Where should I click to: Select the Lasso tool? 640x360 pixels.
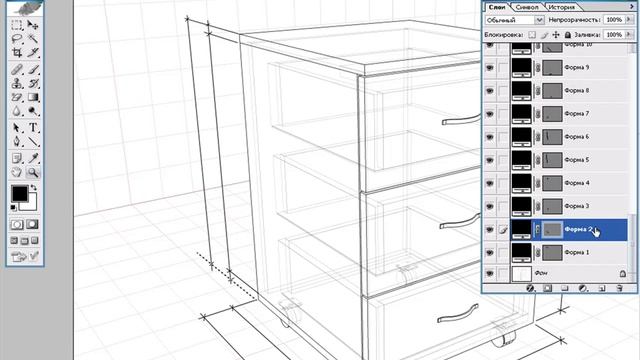coord(17,39)
